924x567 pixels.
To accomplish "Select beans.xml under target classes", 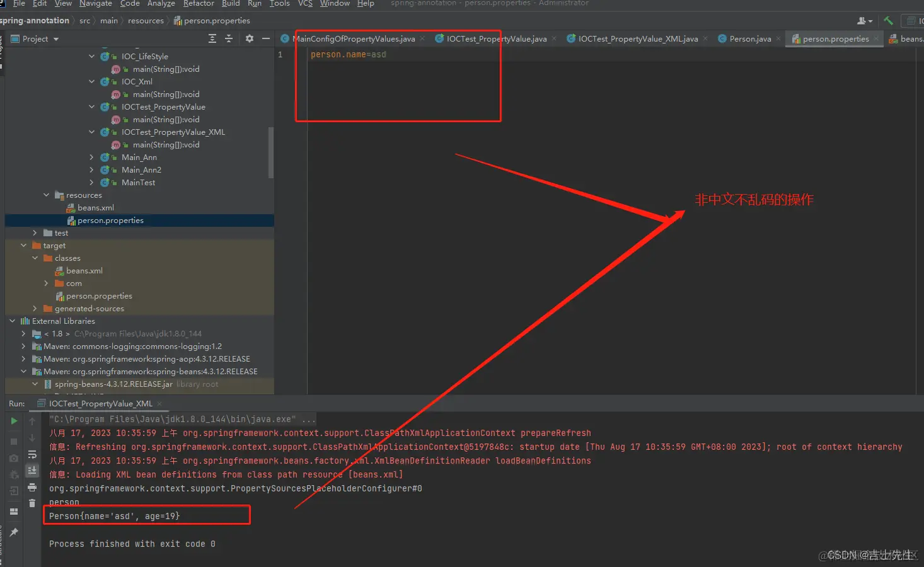I will click(x=84, y=271).
